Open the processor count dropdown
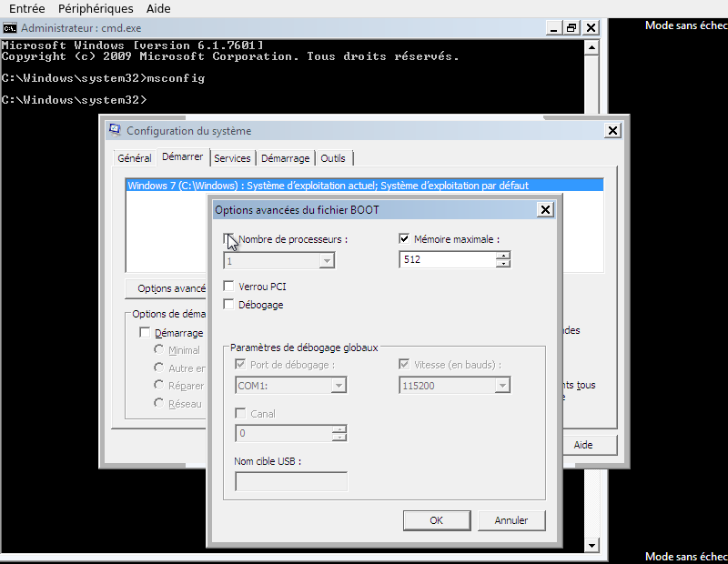This screenshot has width=728, height=564. 326,261
